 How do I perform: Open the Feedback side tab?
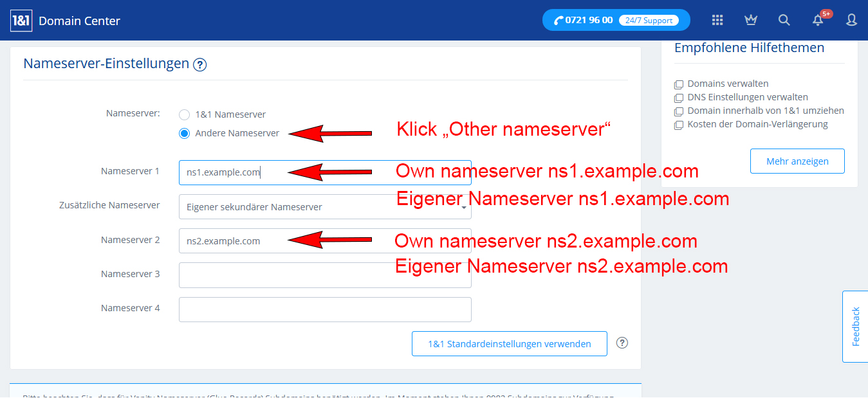(855, 327)
